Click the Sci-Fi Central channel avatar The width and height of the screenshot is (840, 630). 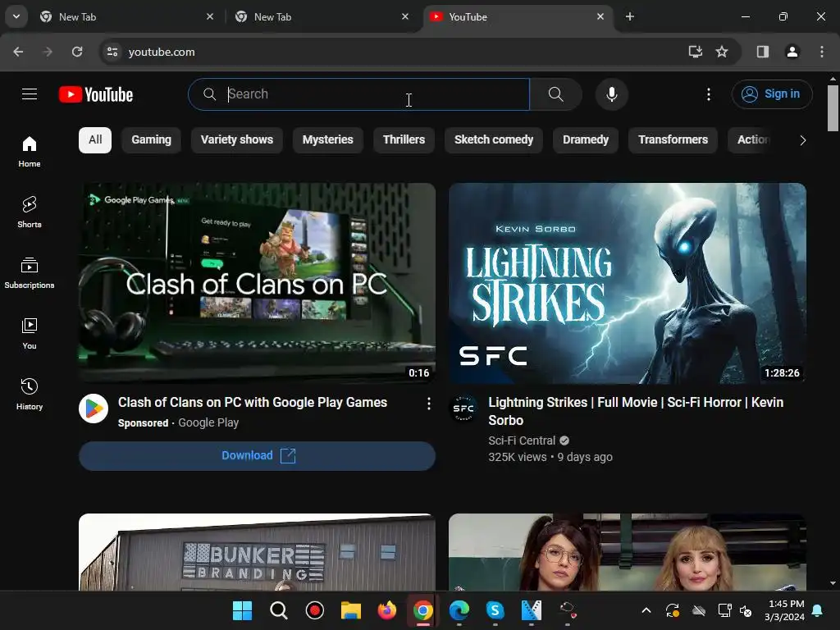[x=463, y=409]
